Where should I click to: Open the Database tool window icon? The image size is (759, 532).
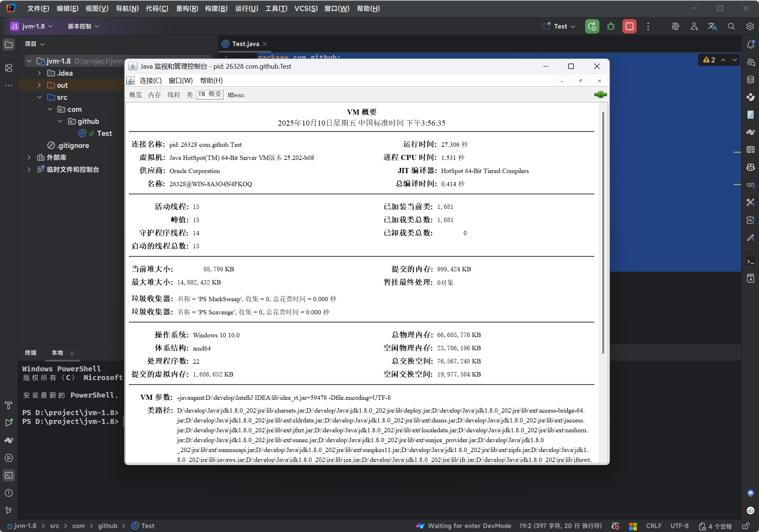750,80
